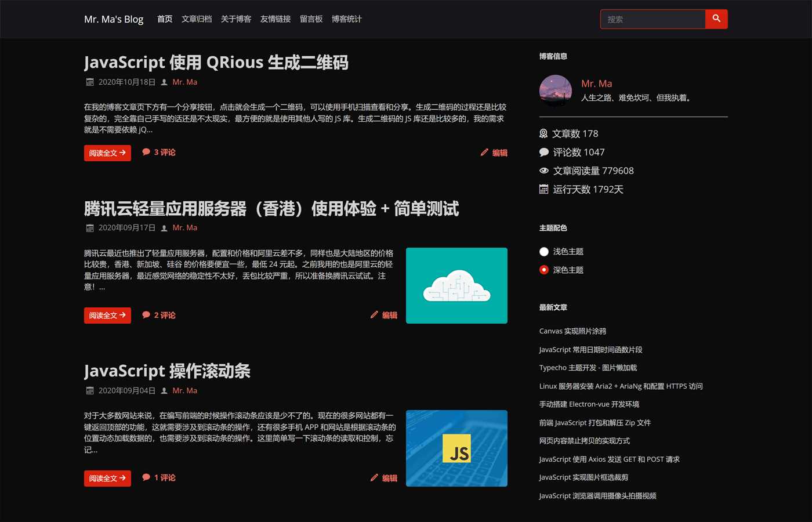
Task: Open comments via speech bubble on QRious article
Action: pos(147,152)
